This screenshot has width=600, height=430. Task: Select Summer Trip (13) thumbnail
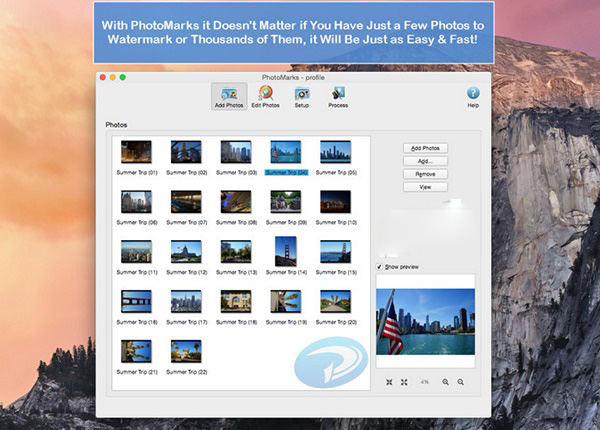(x=236, y=251)
